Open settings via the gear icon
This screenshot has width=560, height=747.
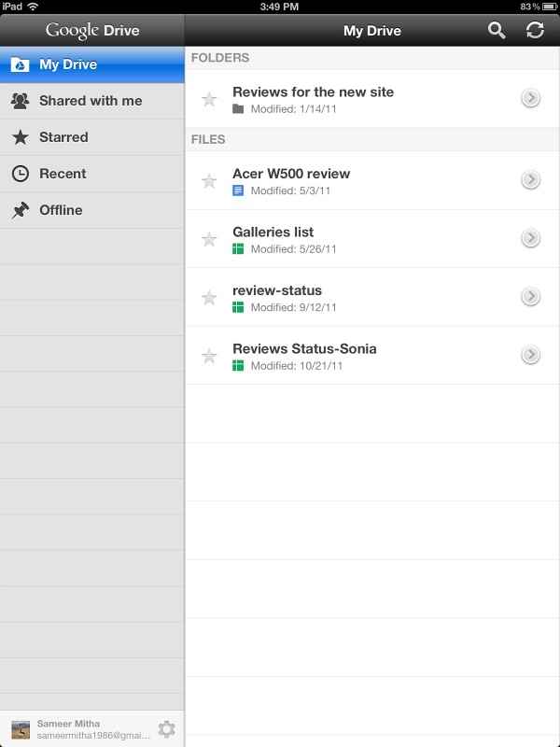(167, 729)
